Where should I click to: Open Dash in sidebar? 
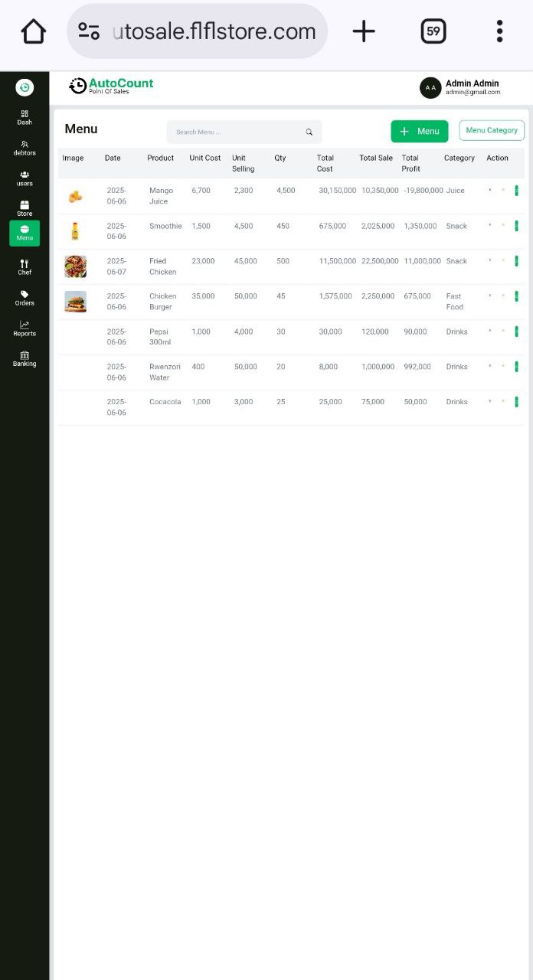click(x=25, y=117)
